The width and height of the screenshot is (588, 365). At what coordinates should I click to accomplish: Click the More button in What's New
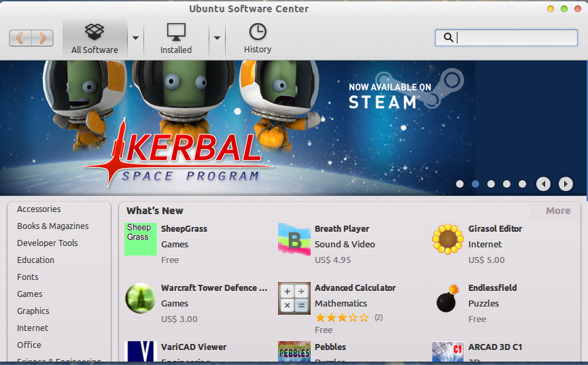click(558, 211)
